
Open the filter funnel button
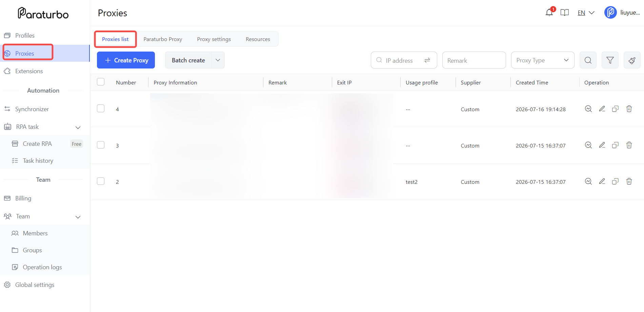610,60
